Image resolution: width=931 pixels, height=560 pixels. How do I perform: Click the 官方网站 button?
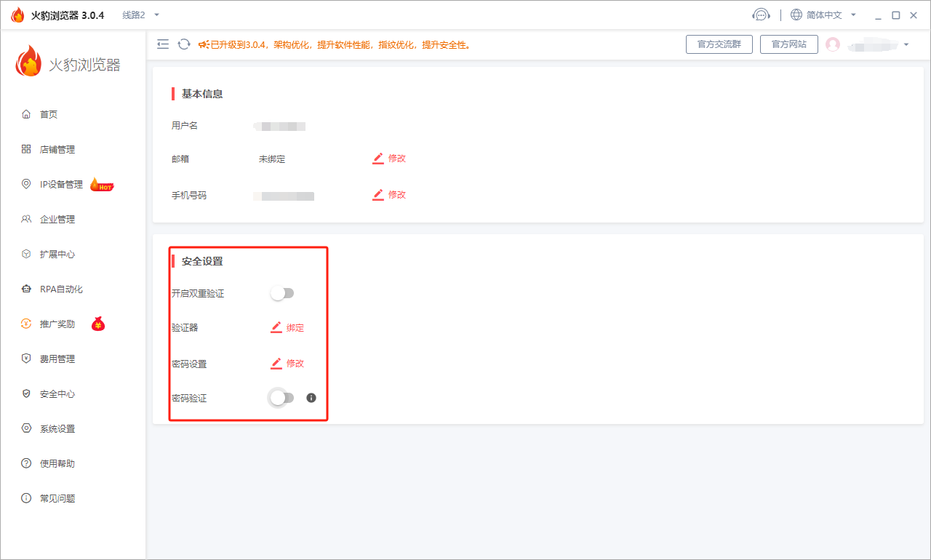[788, 44]
